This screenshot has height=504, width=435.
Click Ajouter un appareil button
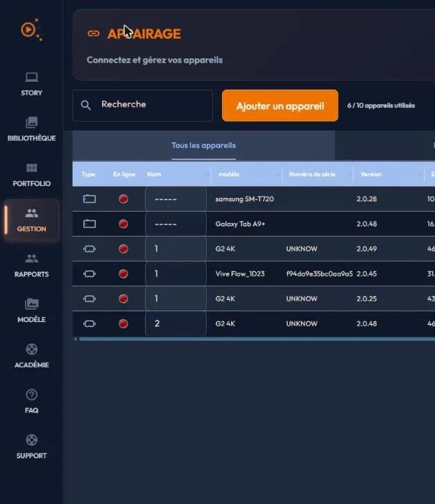(280, 106)
